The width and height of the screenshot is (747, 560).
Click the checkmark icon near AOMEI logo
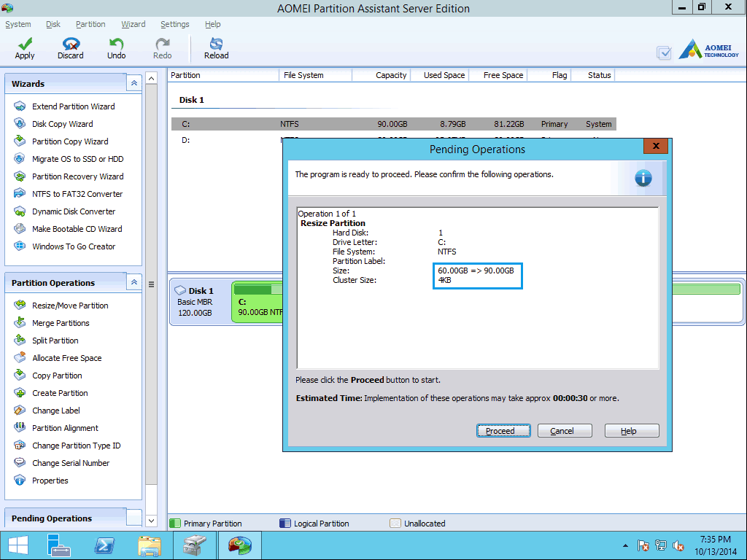[x=664, y=52]
